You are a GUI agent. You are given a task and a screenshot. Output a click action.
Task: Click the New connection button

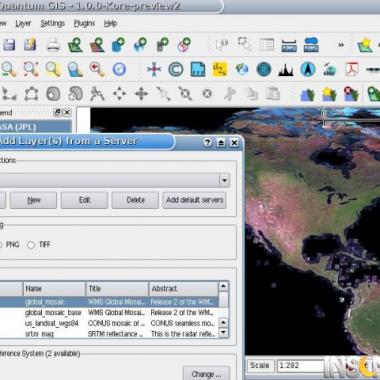tap(33, 200)
